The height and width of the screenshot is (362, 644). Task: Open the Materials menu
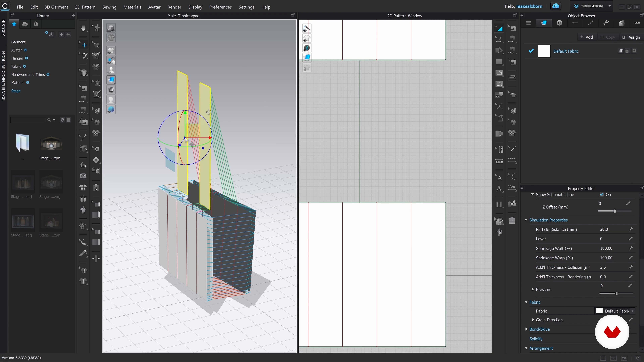132,7
